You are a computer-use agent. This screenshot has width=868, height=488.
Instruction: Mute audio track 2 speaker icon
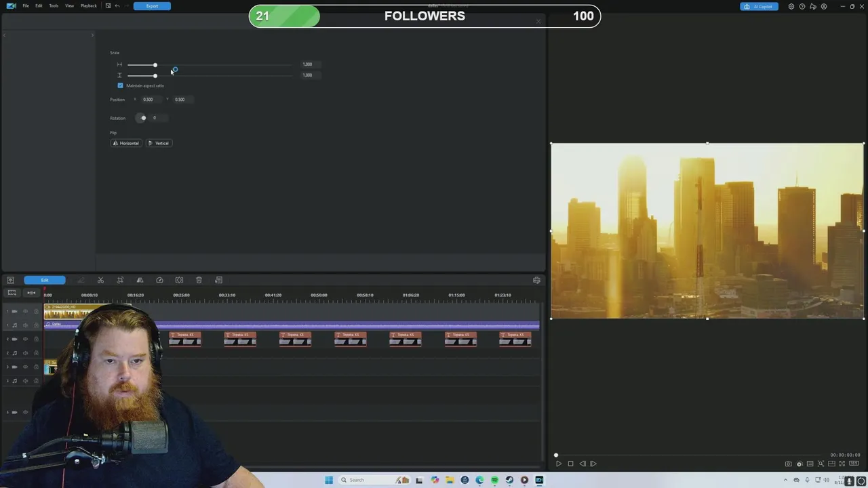(26, 353)
